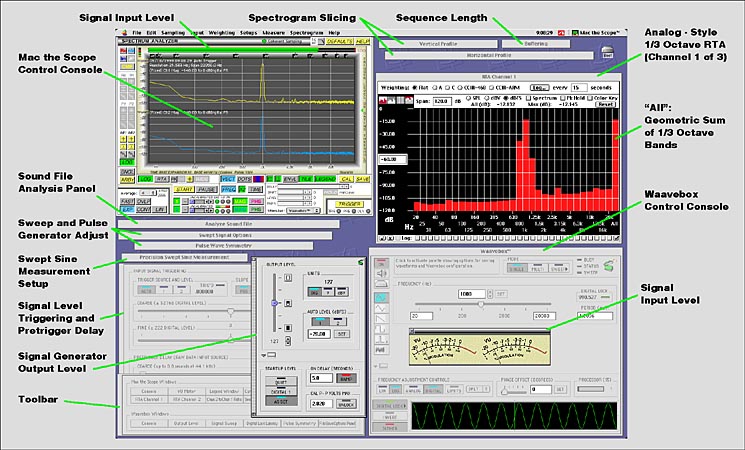
Task: Click the Leq... button in RTA
Action: pyautogui.click(x=539, y=87)
